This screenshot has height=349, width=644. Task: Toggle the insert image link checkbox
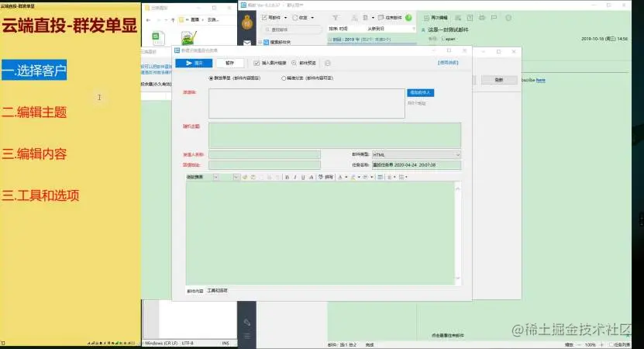(257, 63)
